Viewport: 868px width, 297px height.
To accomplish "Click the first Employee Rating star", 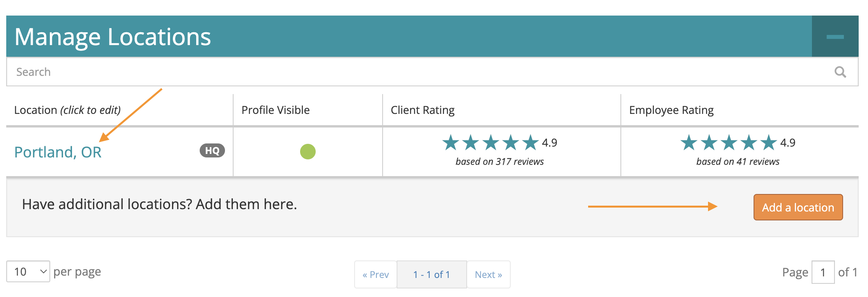I will coord(689,143).
